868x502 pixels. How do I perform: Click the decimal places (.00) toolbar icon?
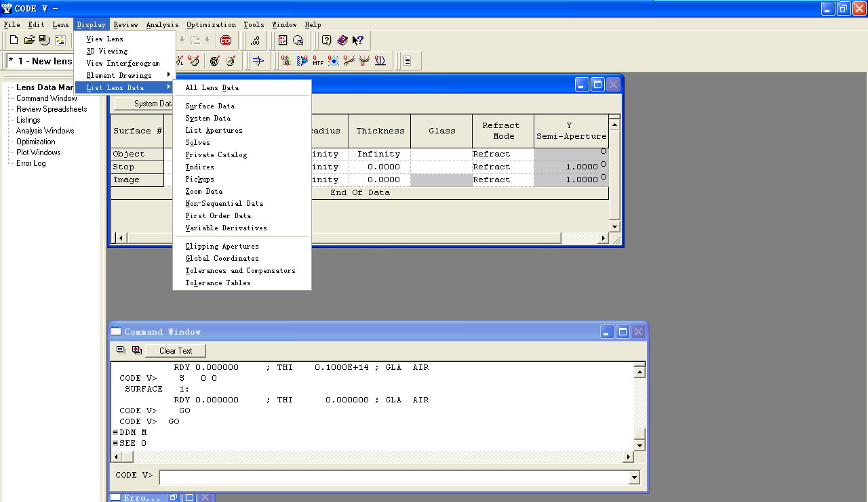point(255,41)
